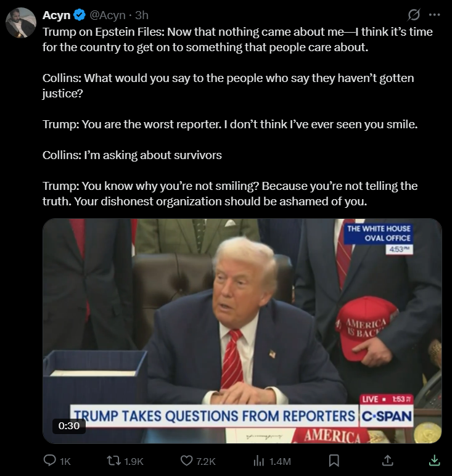Toggle the bookmark icon
The image size is (452, 476).
pos(334,461)
